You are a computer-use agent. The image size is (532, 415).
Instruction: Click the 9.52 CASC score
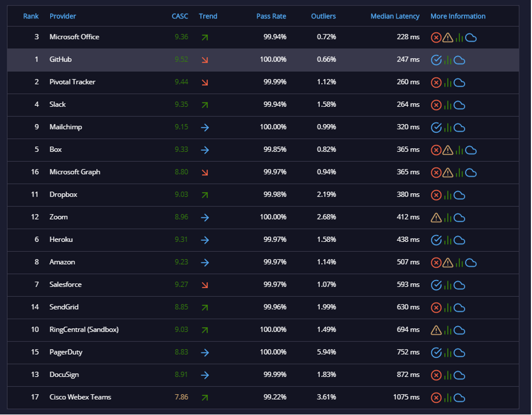pos(181,59)
